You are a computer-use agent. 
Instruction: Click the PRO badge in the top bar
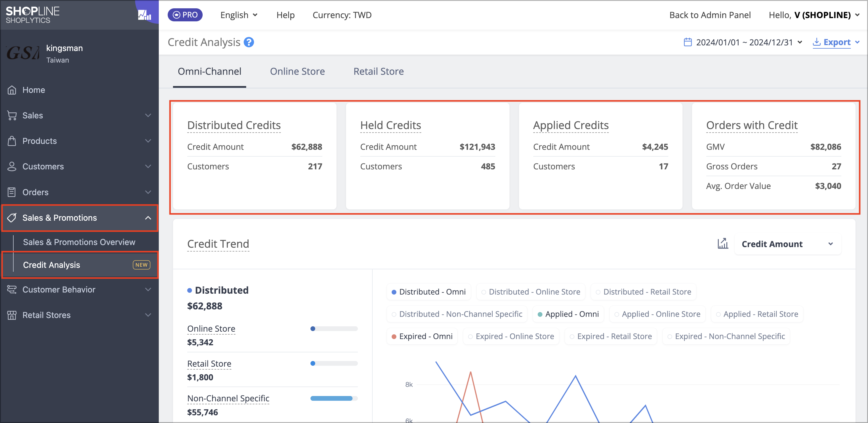click(x=185, y=15)
